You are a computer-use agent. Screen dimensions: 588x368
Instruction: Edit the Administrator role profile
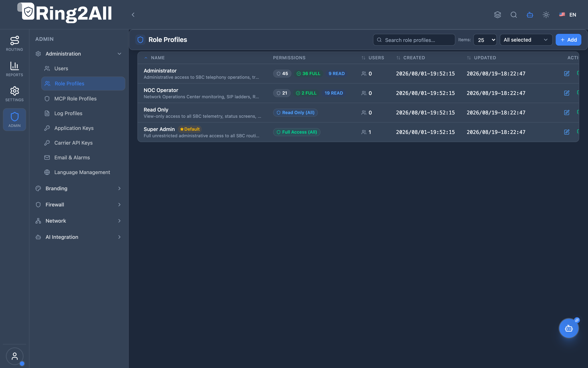point(567,73)
